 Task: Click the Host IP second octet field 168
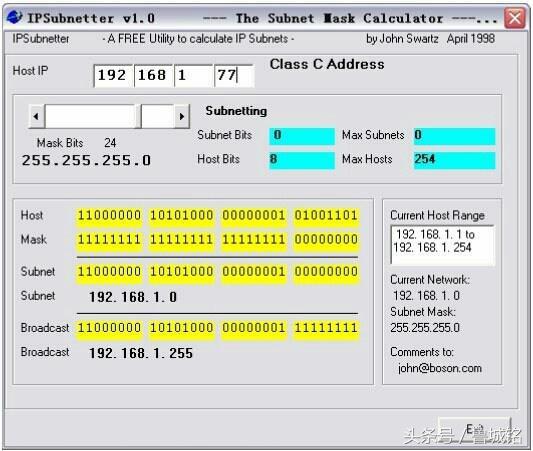(x=154, y=75)
